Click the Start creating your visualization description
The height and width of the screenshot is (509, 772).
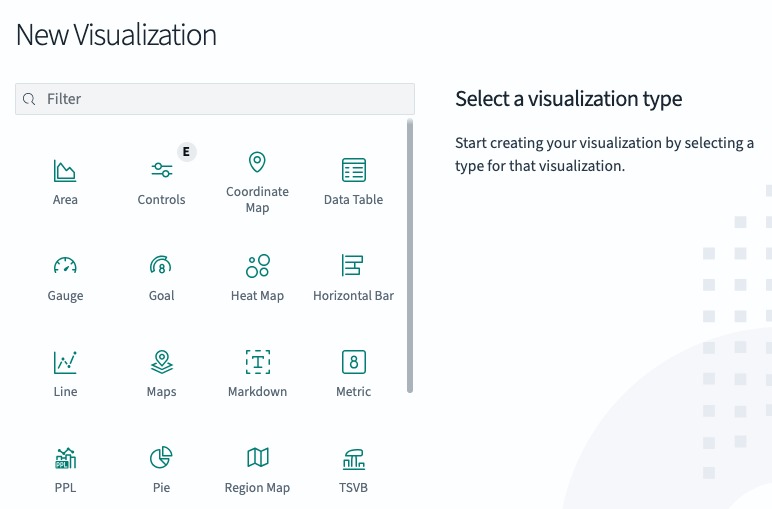(x=604, y=154)
